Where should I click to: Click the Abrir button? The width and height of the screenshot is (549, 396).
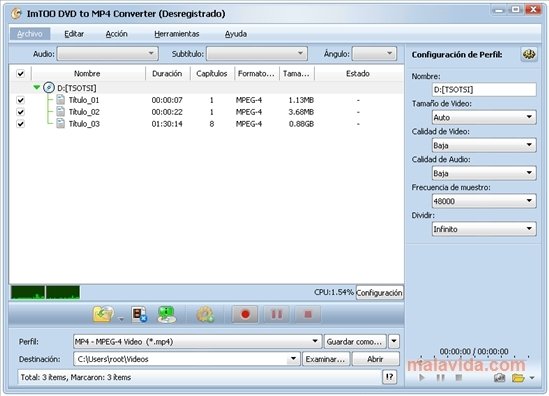pyautogui.click(x=375, y=359)
